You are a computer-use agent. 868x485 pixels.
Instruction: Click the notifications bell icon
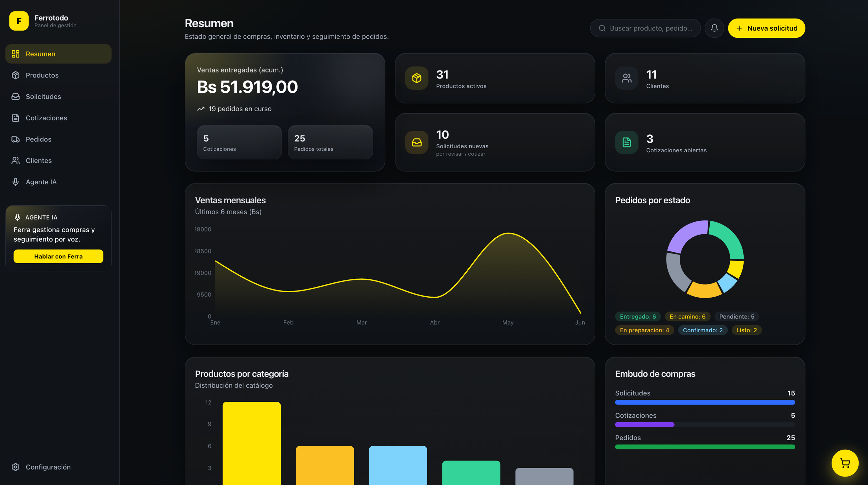coord(714,28)
